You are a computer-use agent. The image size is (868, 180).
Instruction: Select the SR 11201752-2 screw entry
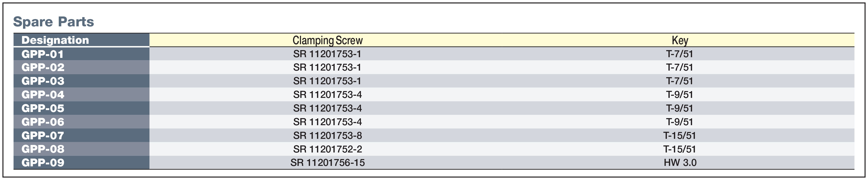click(x=328, y=149)
